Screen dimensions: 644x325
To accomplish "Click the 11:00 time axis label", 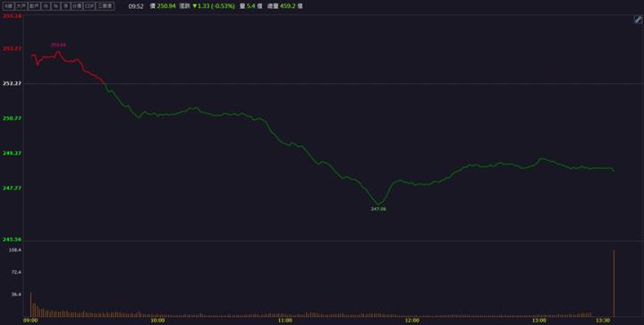I will (x=285, y=321).
